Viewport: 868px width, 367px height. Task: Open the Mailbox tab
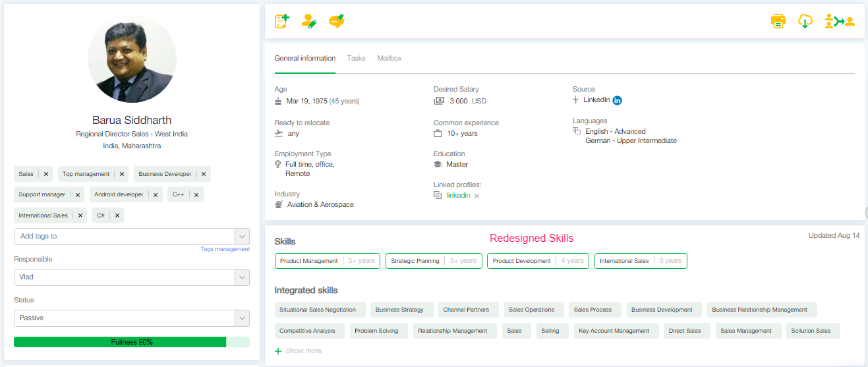tap(389, 59)
